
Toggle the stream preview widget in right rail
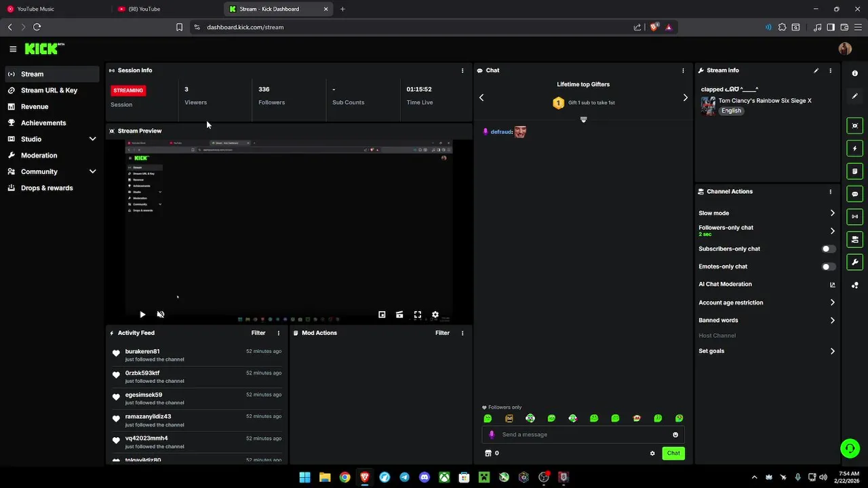tap(854, 125)
